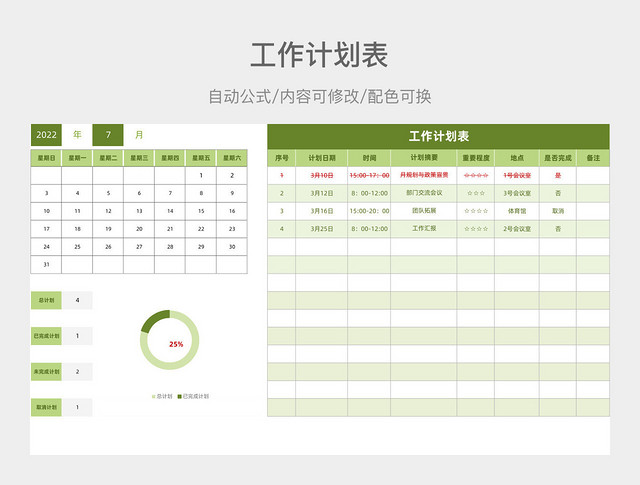Viewport: 640px width, 485px height.
Task: Click the 是否完成 column header
Action: coord(558,158)
